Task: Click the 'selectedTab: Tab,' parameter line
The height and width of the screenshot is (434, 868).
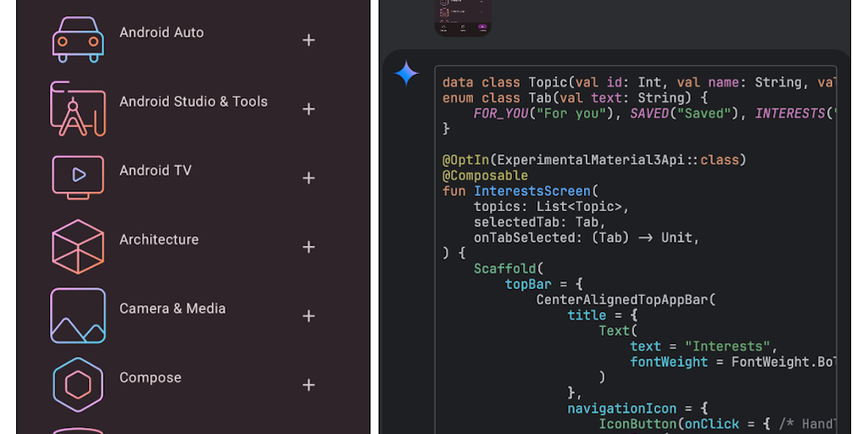Action: 540,222
